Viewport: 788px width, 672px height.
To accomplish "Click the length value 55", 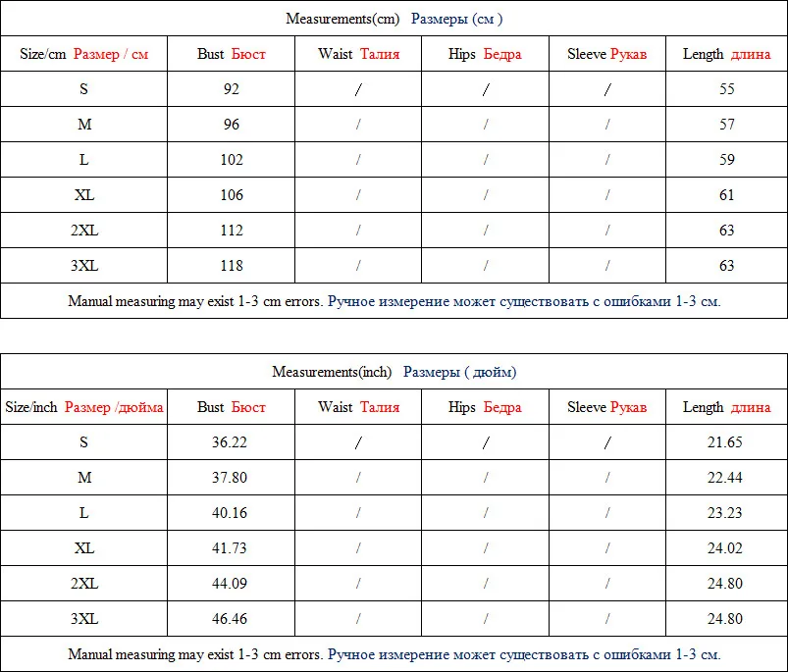I will click(x=727, y=89).
